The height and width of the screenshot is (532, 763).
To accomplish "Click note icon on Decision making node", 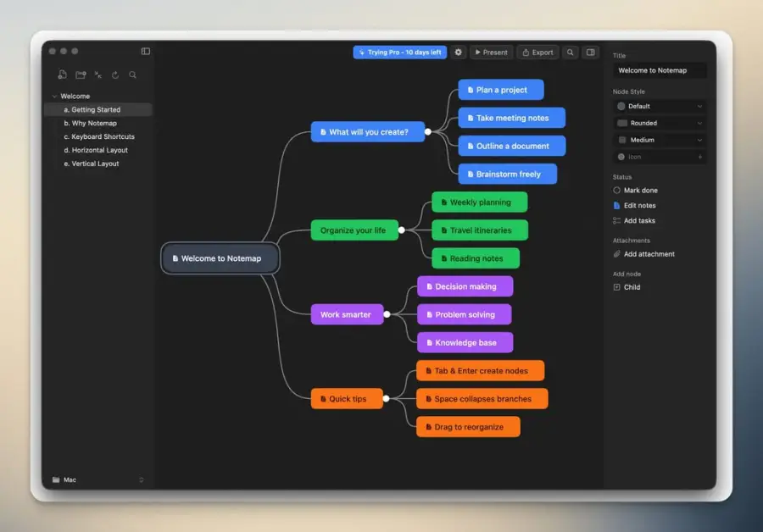I will pos(429,287).
